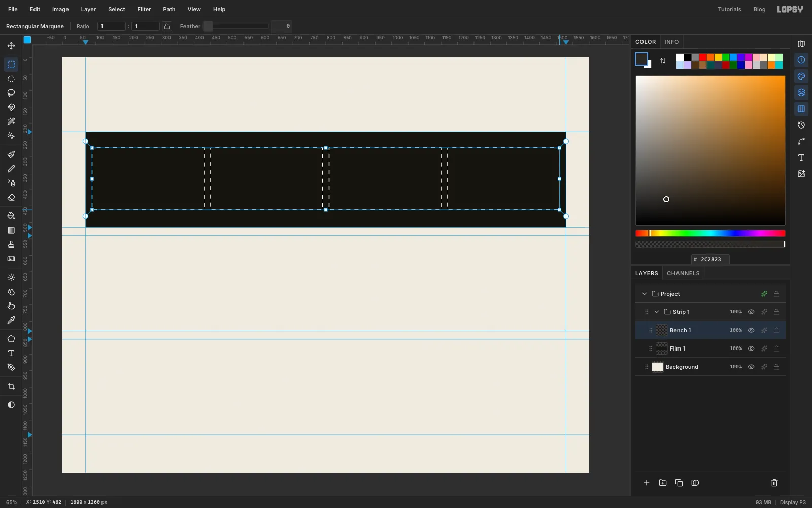Screen dimensions: 812x508
Task: Select the Clone Stamp tool
Action: [11, 244]
